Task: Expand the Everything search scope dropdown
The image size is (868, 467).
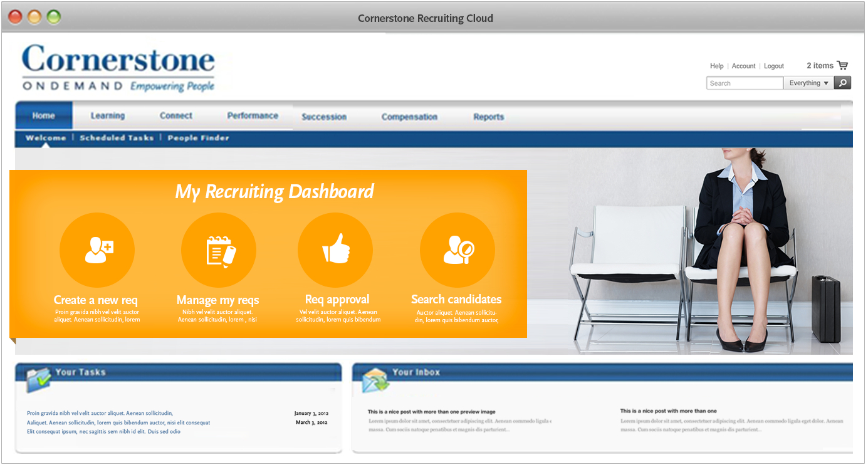Action: click(808, 83)
